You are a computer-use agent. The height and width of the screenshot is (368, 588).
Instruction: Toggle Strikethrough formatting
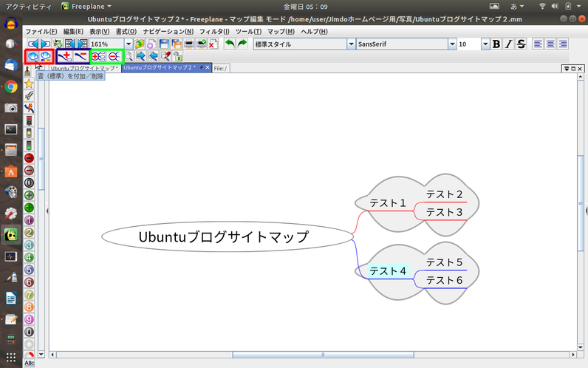coord(521,44)
